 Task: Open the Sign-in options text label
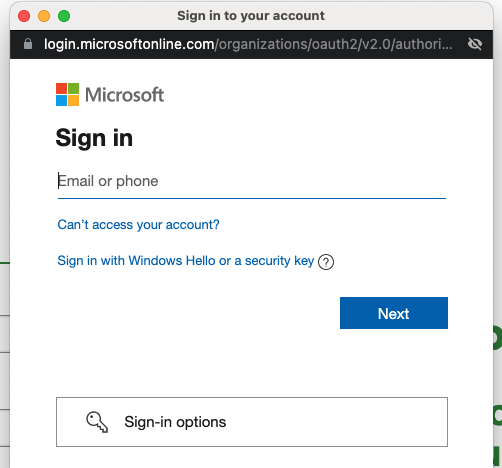175,422
